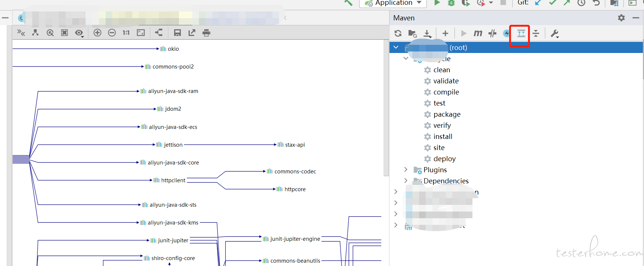Select the commons-pool2 node
Image resolution: width=644 pixels, height=266 pixels.
point(169,67)
